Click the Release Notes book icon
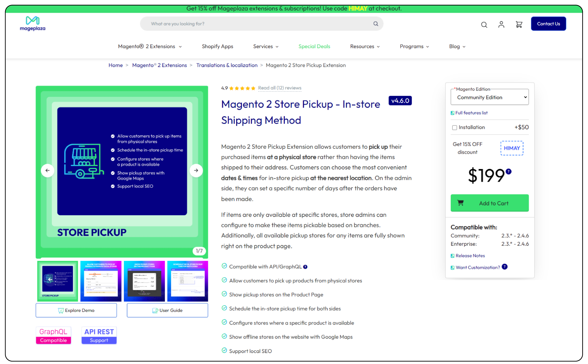The height and width of the screenshot is (364, 588). pyautogui.click(x=452, y=256)
